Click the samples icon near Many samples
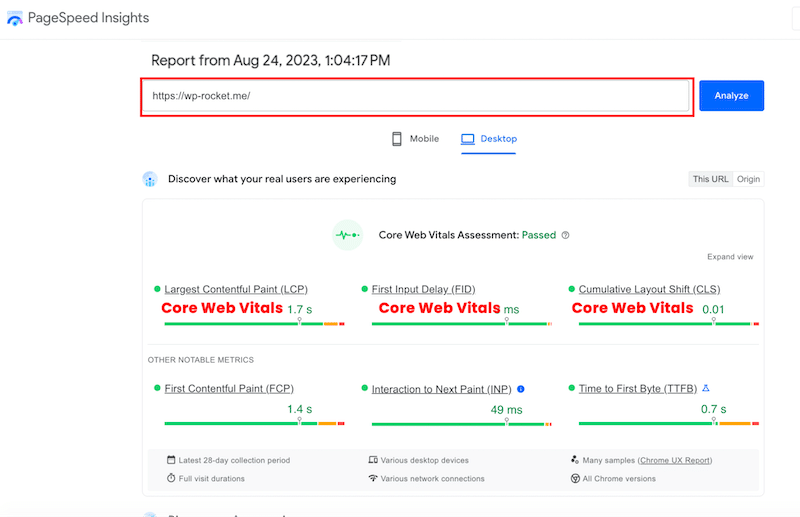This screenshot has width=800, height=517. (x=575, y=460)
